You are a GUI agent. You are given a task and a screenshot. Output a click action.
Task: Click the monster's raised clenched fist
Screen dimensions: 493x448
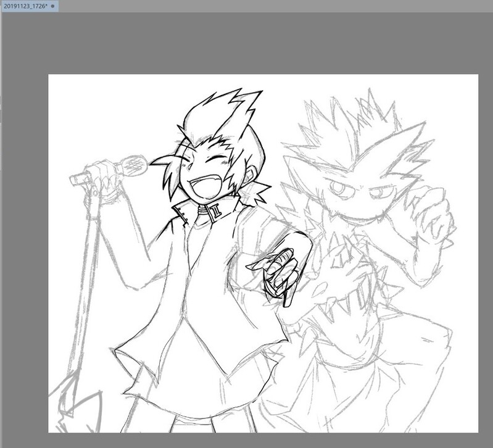coord(433,214)
